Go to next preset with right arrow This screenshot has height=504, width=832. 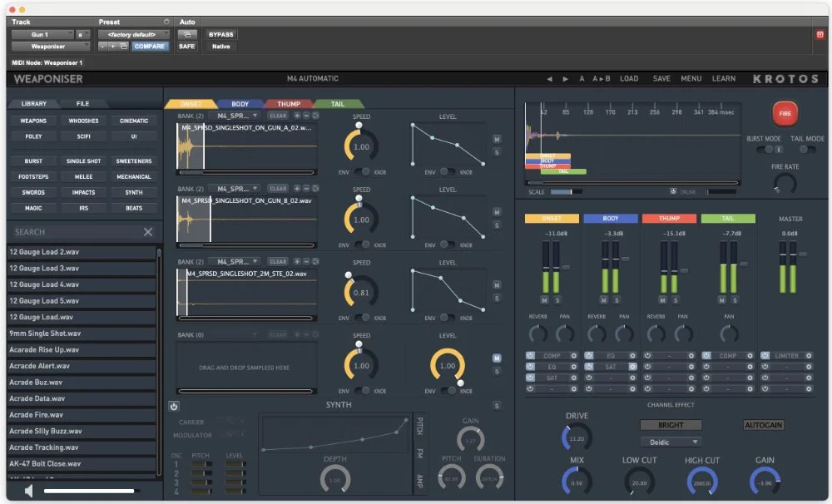565,78
